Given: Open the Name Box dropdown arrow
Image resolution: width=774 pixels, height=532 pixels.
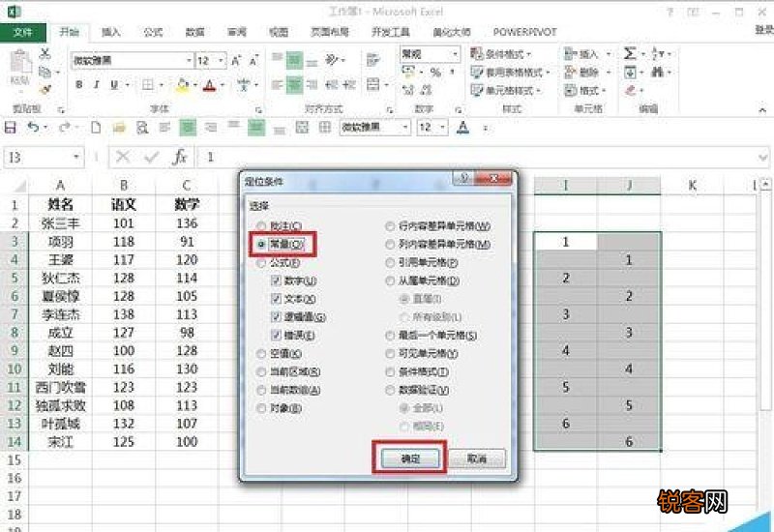Looking at the screenshot, I should coord(76,157).
